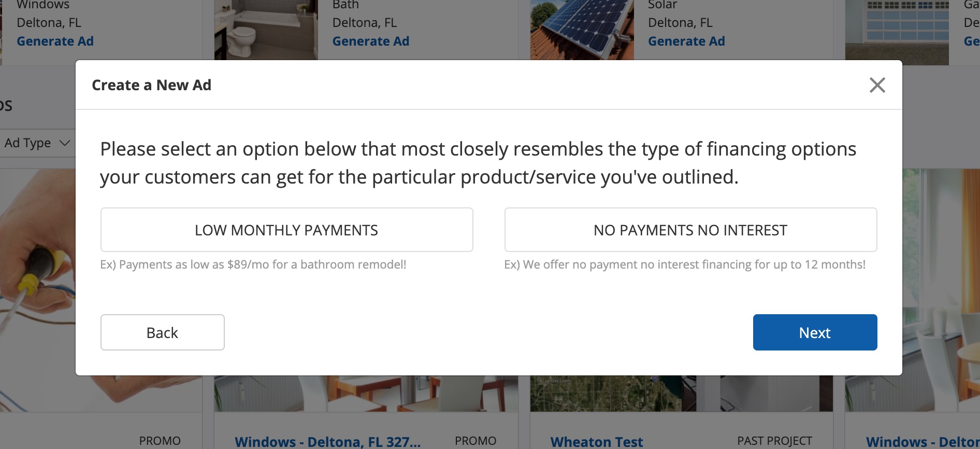Go Back to previous step

162,332
